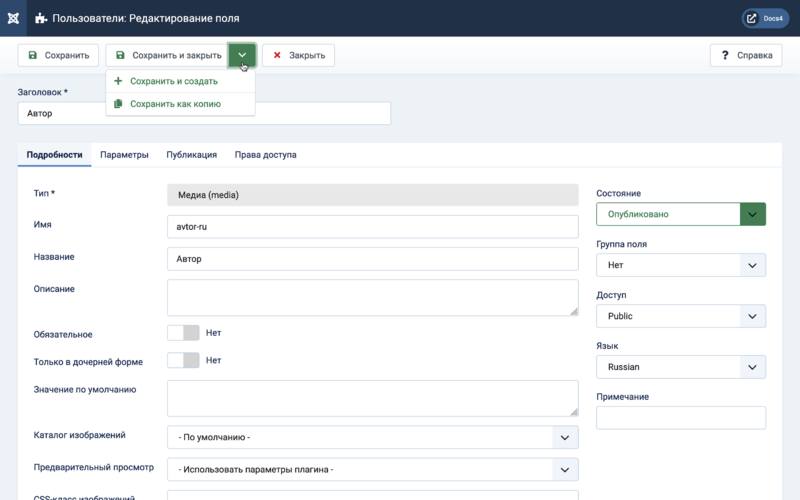Screen dimensions: 800x500
Task: Toggle the Обязательное switch
Action: click(x=183, y=333)
